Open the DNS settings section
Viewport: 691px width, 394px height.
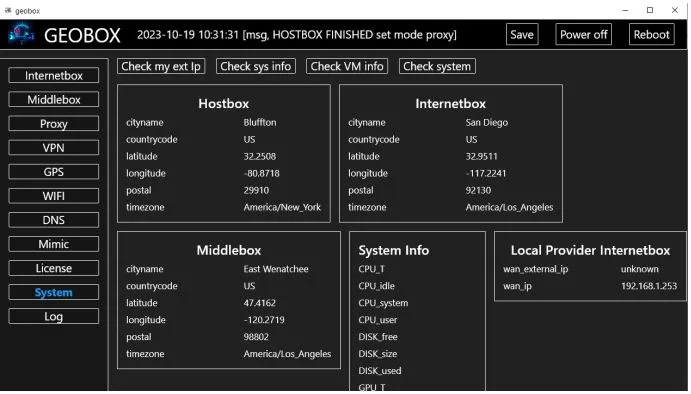54,220
